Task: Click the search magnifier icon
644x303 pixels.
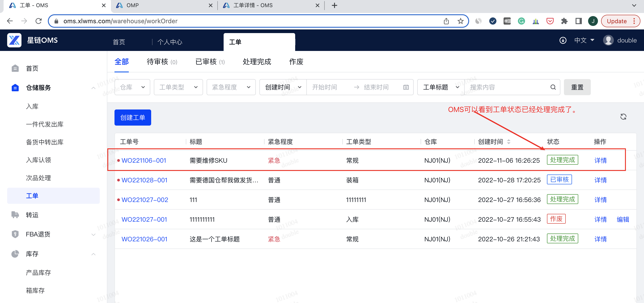Action: [553, 87]
